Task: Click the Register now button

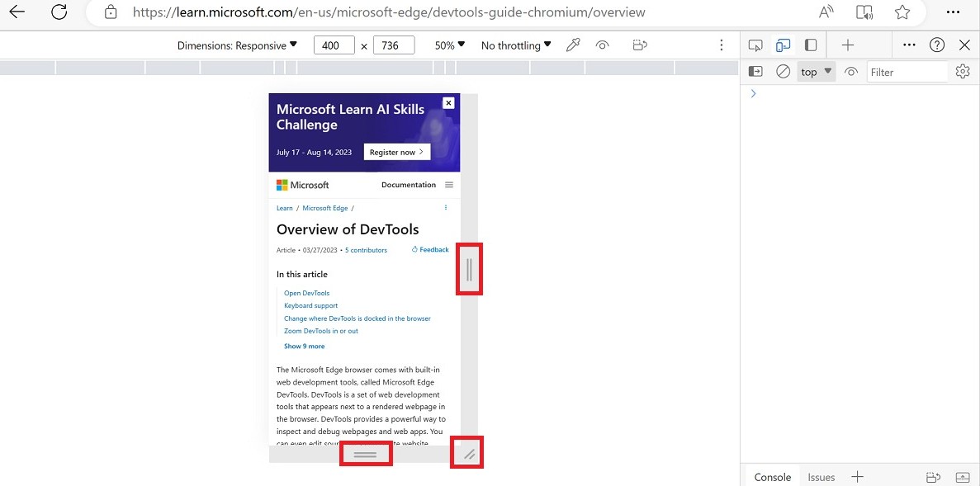Action: coord(396,152)
